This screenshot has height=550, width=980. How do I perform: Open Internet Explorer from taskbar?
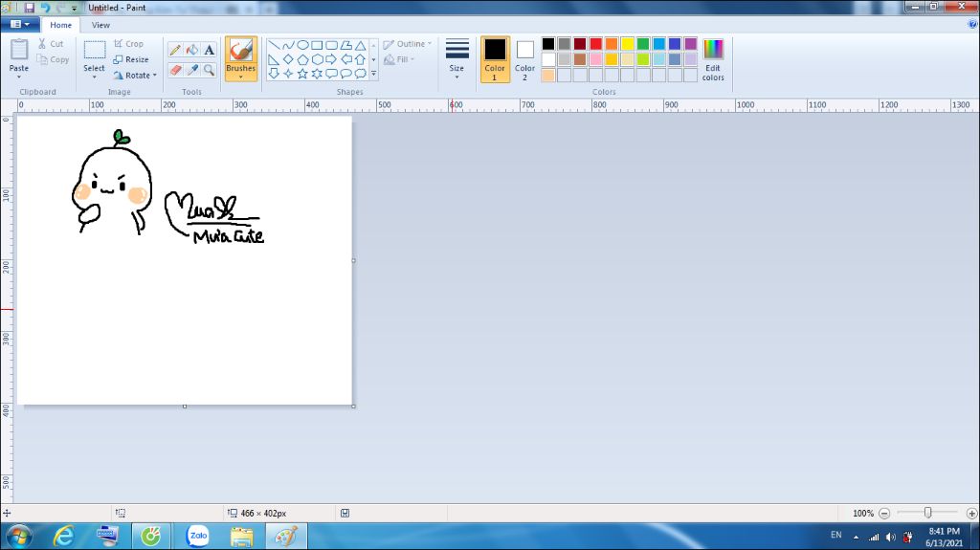pyautogui.click(x=64, y=537)
